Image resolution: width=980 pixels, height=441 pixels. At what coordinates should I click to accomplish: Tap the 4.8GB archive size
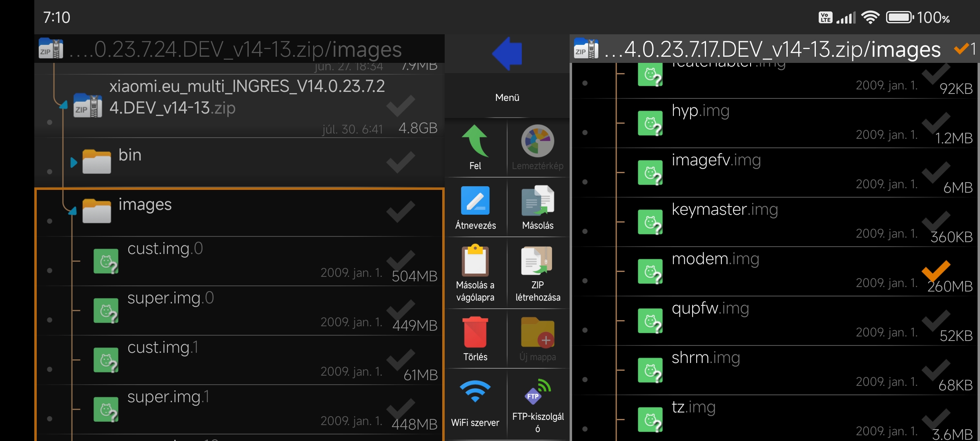[x=418, y=128]
